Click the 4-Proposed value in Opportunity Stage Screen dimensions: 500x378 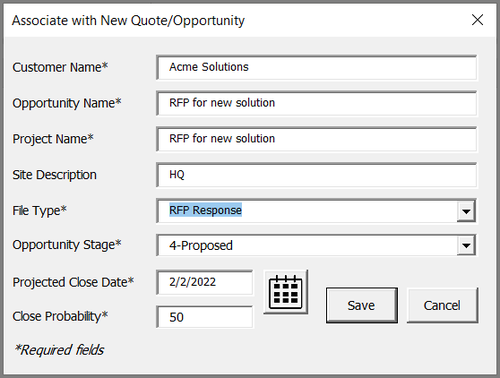click(201, 246)
